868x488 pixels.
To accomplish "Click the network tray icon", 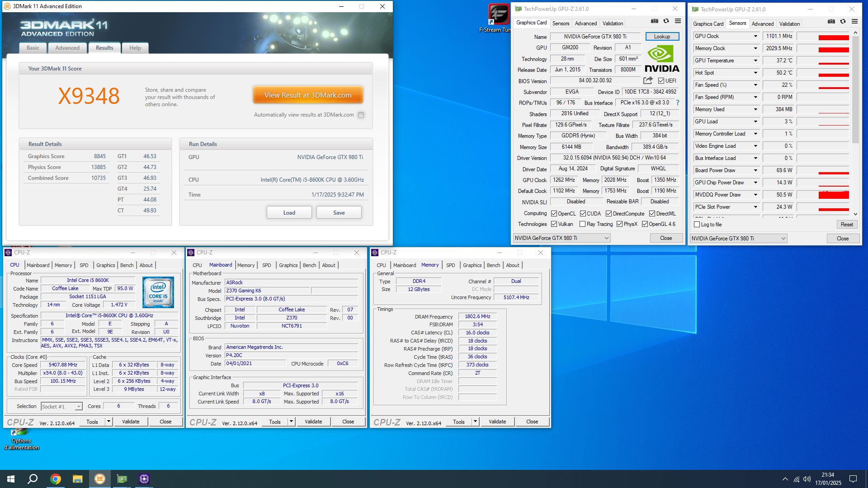I will pos(796,479).
